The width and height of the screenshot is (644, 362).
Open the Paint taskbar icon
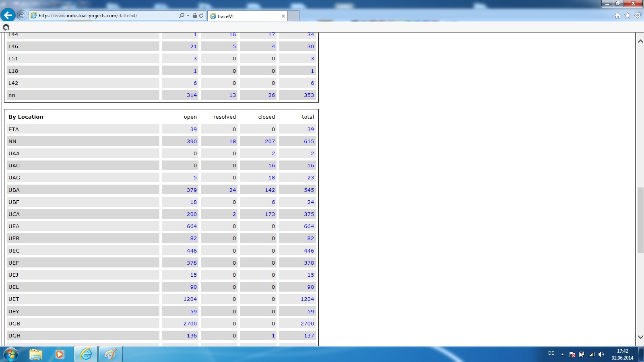[x=110, y=354]
